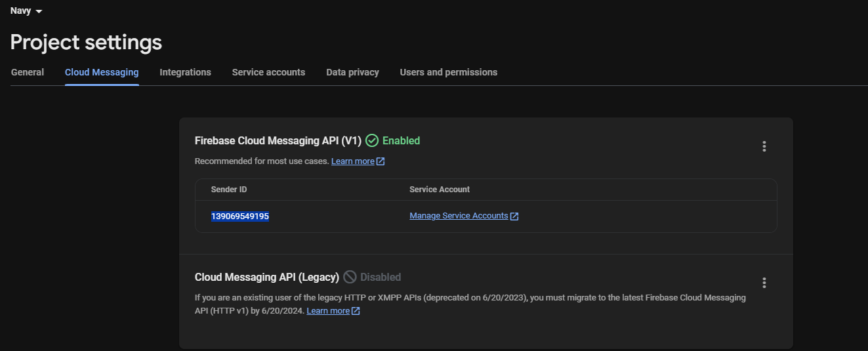868x351 pixels.
Task: Open three-dot menu for Firebase Cloud Messaging V1
Action: (764, 146)
